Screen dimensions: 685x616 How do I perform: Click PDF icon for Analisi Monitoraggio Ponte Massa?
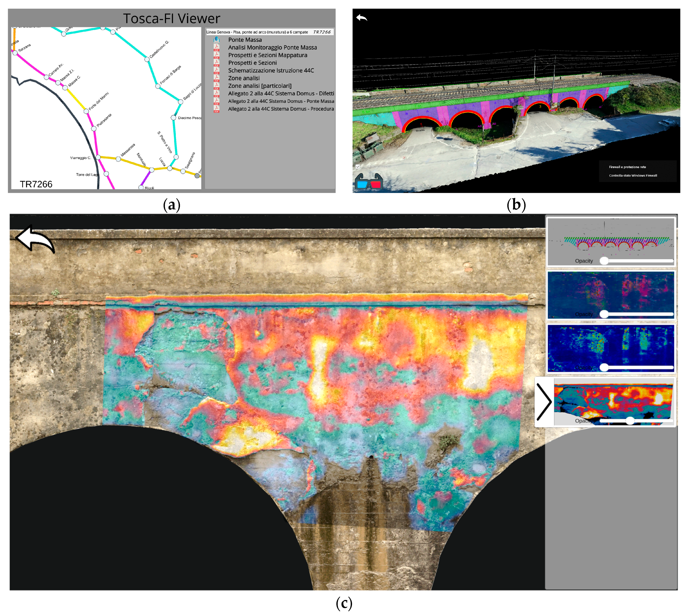click(x=217, y=47)
